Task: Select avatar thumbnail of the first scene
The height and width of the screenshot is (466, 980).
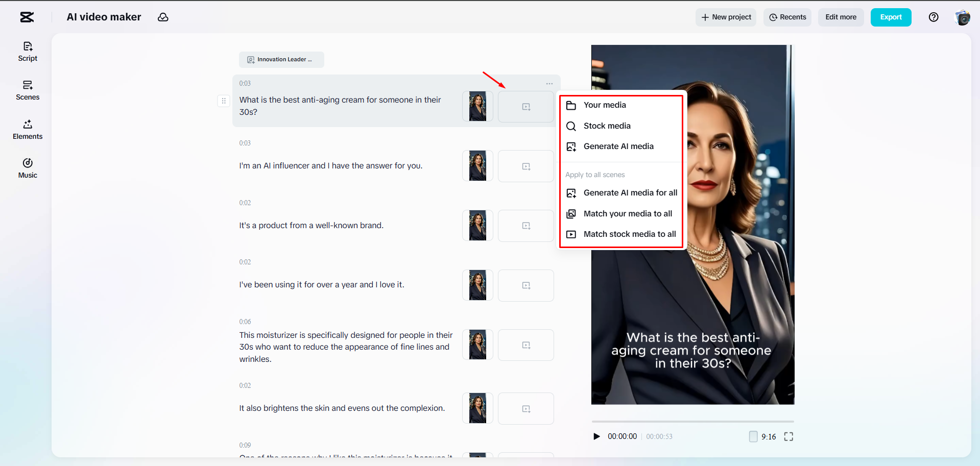Action: (477, 106)
